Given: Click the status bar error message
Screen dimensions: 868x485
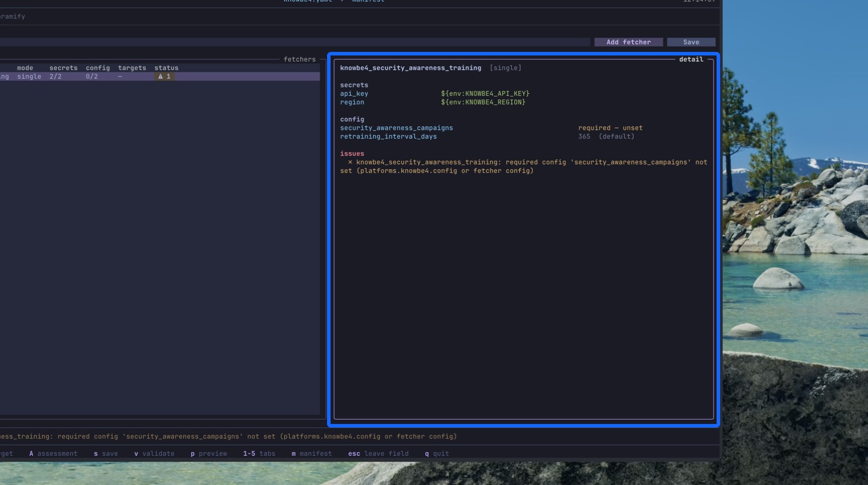Looking at the screenshot, I should click(228, 437).
